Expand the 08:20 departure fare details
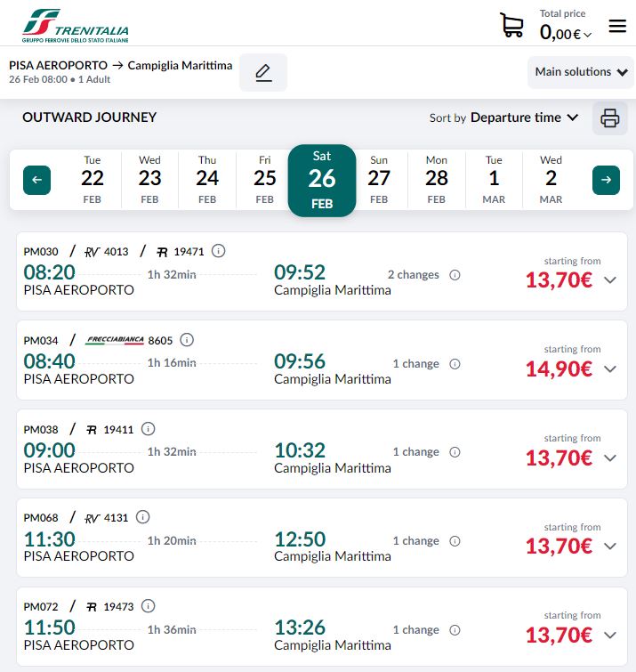This screenshot has width=636, height=672. (x=609, y=279)
